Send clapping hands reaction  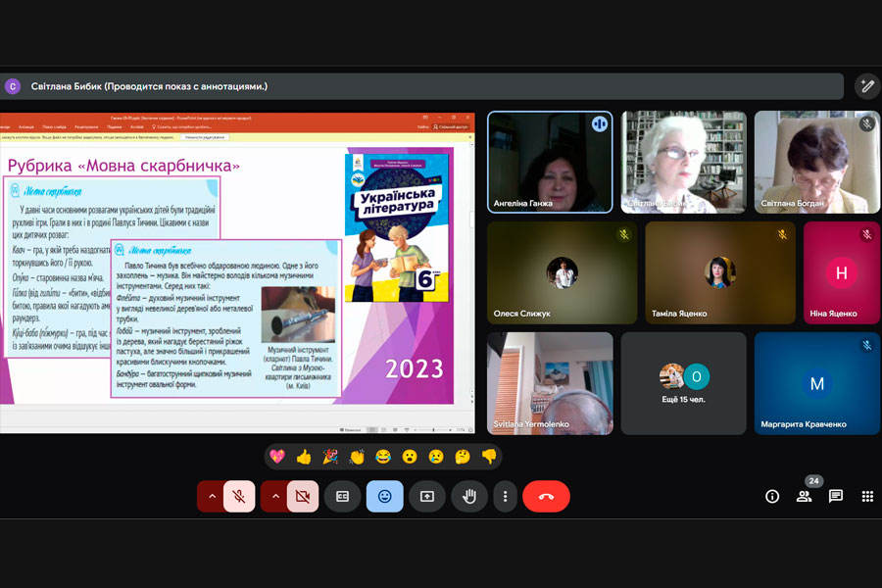point(357,457)
